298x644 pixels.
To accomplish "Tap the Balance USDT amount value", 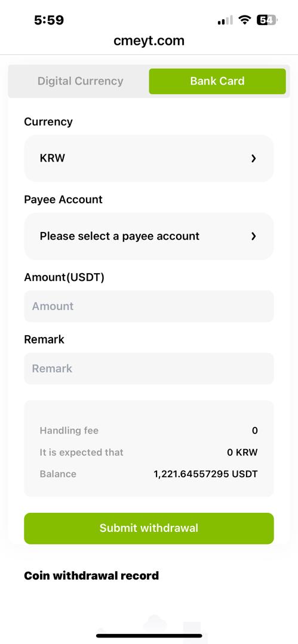I will point(206,474).
